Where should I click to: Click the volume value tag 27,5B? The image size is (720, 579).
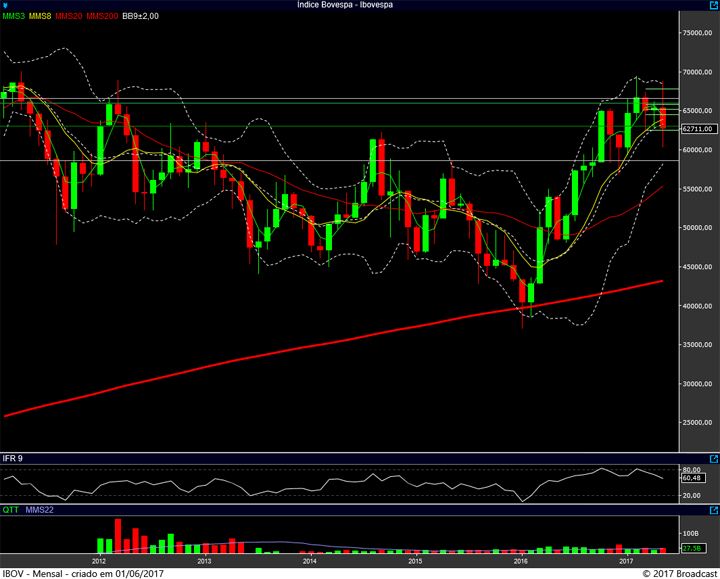[x=689, y=548]
